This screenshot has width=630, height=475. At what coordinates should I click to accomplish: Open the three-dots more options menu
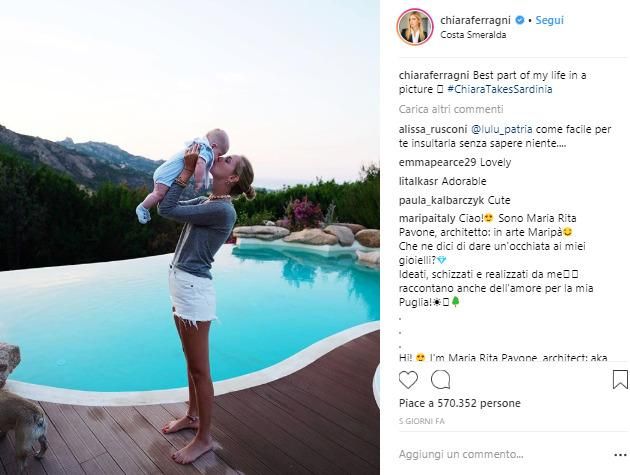click(620, 455)
